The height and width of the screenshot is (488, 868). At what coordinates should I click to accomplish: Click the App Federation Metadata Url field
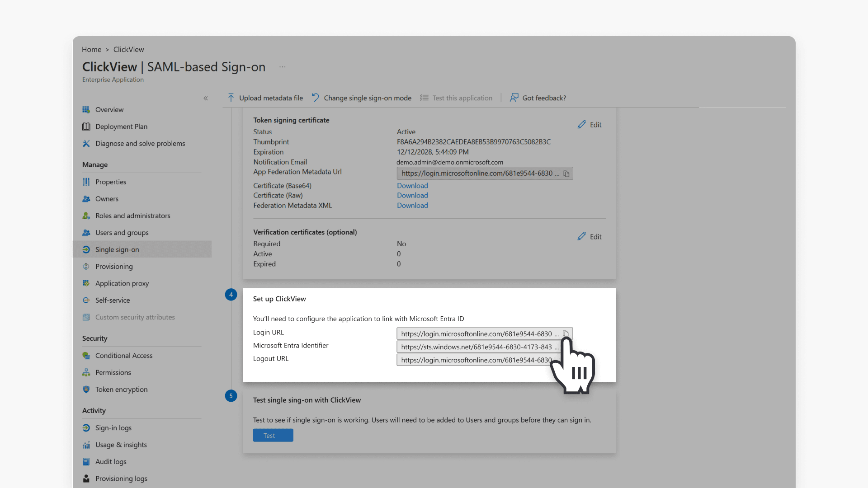coord(485,174)
